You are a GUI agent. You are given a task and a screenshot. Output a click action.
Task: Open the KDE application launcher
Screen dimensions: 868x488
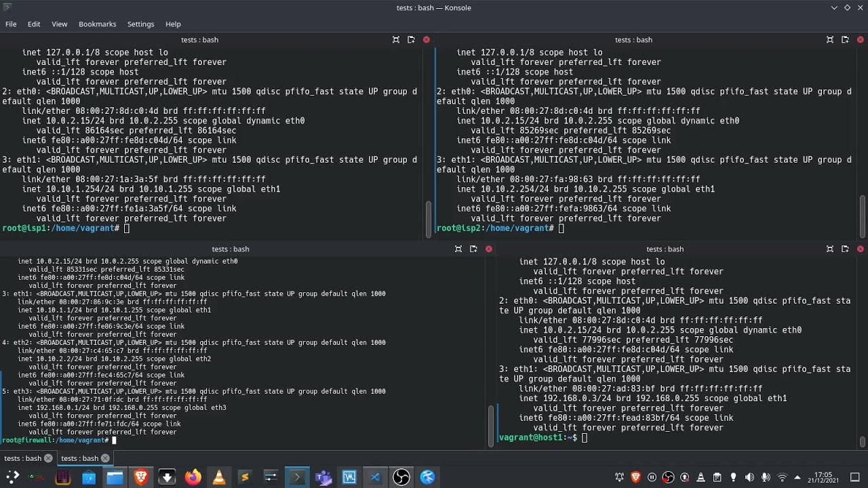pos(12,477)
